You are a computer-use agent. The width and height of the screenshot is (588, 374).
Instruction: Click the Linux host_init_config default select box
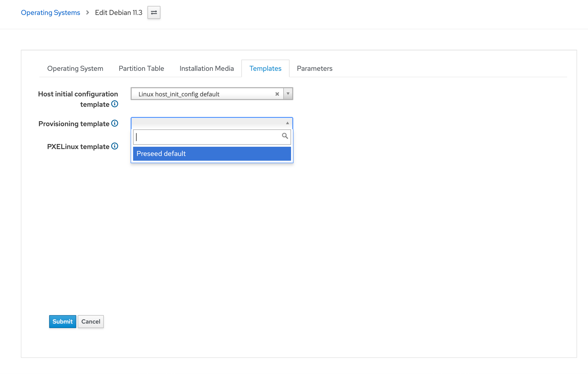[x=203, y=94]
